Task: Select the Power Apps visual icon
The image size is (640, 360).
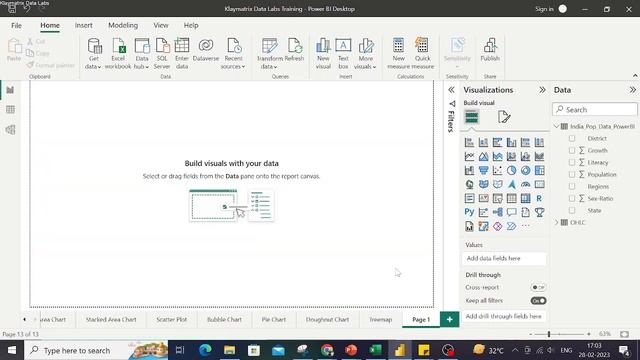Action: pos(498,226)
